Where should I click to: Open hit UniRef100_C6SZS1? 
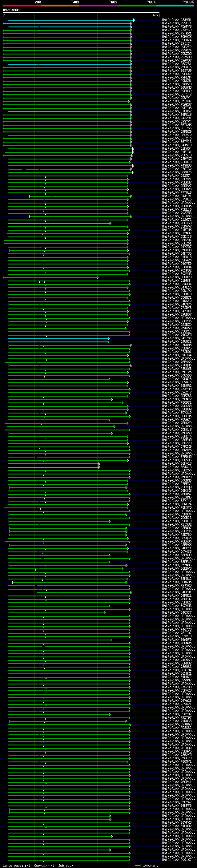176,64
